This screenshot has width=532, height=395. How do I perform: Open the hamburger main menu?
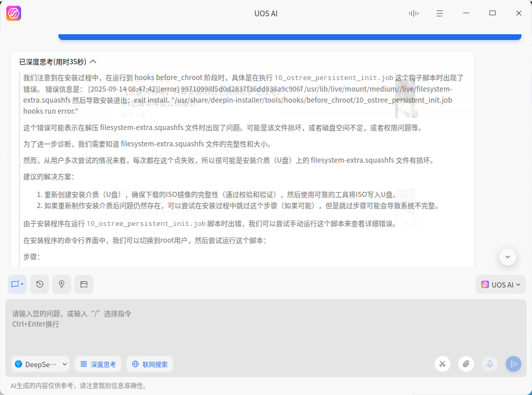click(x=440, y=13)
